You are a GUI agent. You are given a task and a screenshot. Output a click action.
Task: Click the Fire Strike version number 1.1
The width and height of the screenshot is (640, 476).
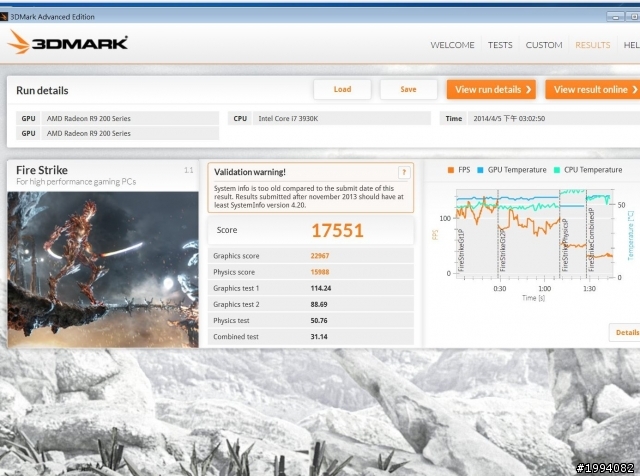(x=188, y=170)
